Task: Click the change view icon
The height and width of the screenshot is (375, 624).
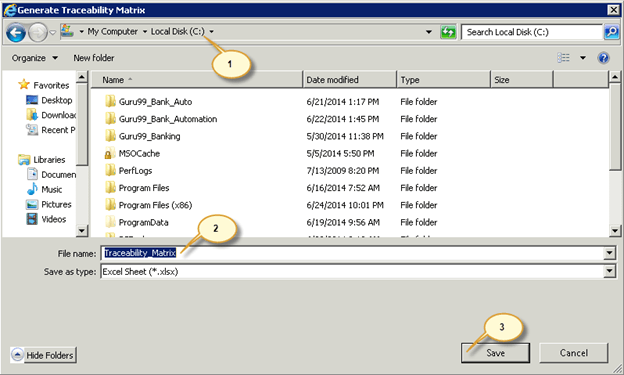Action: 563,58
